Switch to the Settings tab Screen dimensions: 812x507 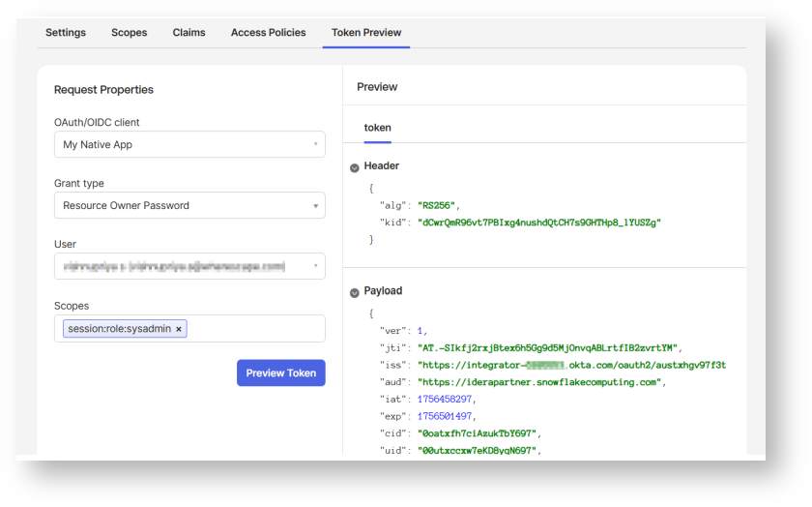(66, 32)
